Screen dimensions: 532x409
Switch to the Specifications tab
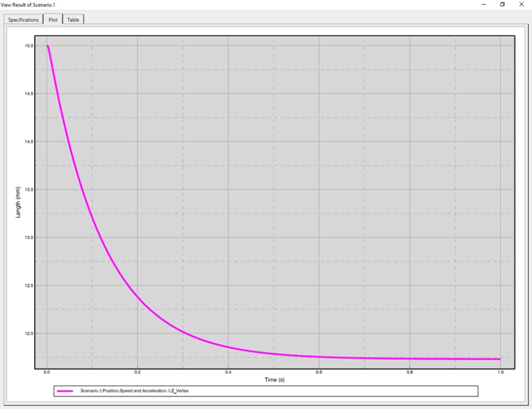point(23,20)
